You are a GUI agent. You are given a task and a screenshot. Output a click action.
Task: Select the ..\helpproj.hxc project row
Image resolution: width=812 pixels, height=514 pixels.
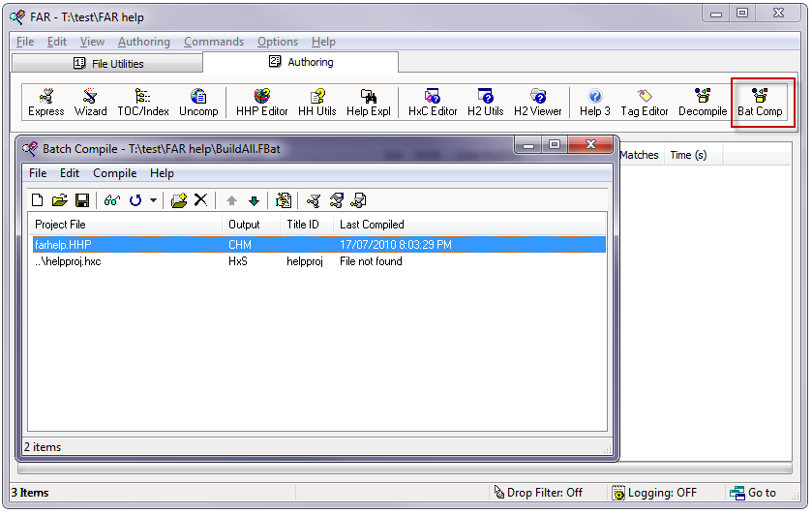68,261
